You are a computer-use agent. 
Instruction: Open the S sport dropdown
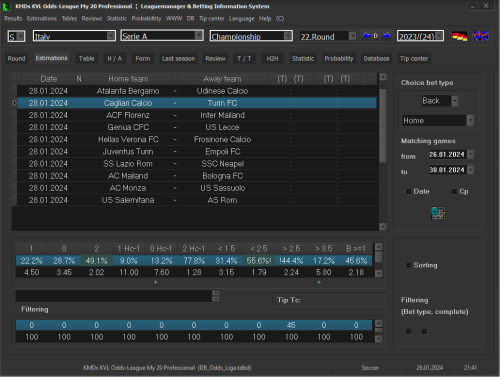(21, 36)
